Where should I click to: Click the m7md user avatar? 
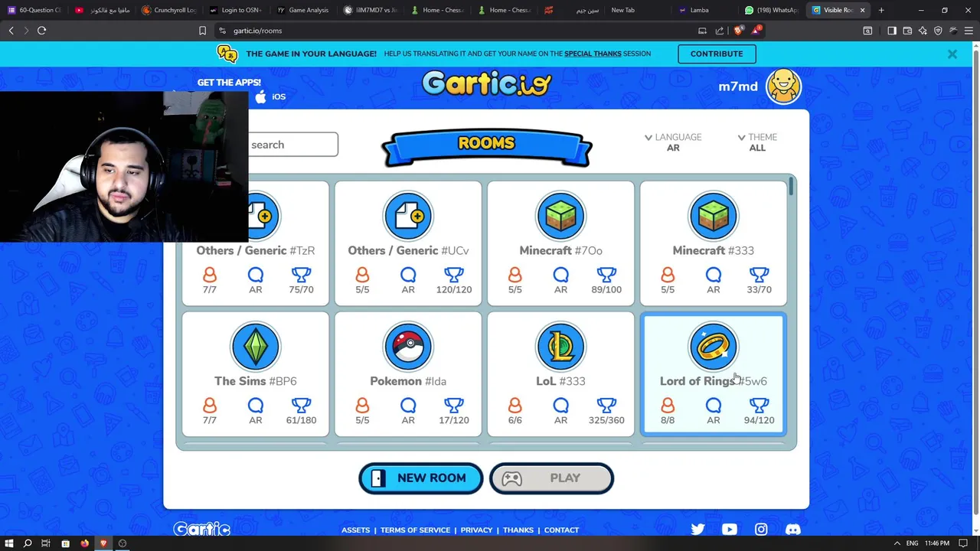tap(783, 86)
